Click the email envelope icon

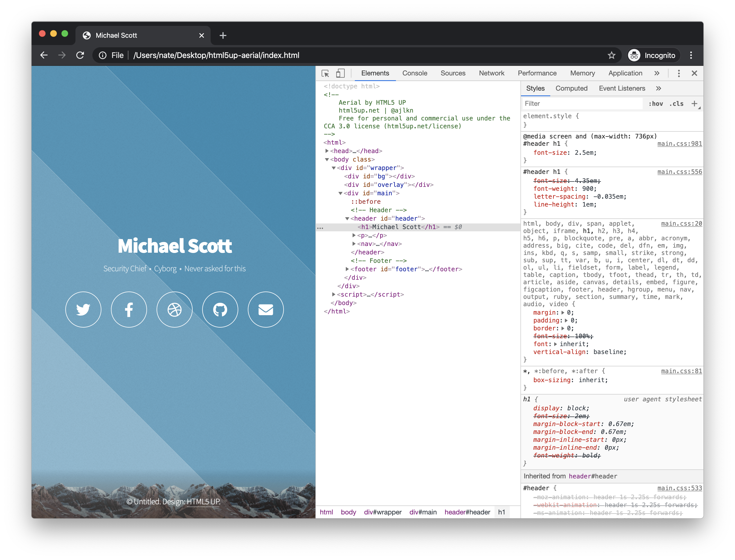pyautogui.click(x=266, y=310)
